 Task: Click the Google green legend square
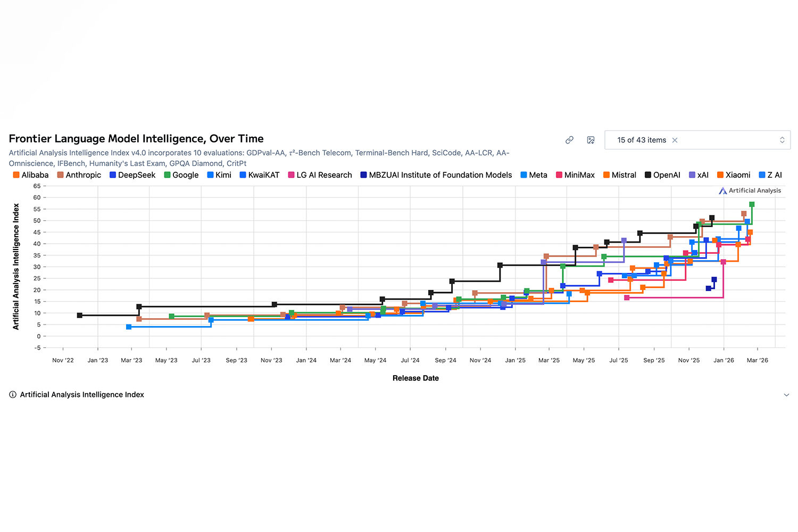pyautogui.click(x=167, y=174)
